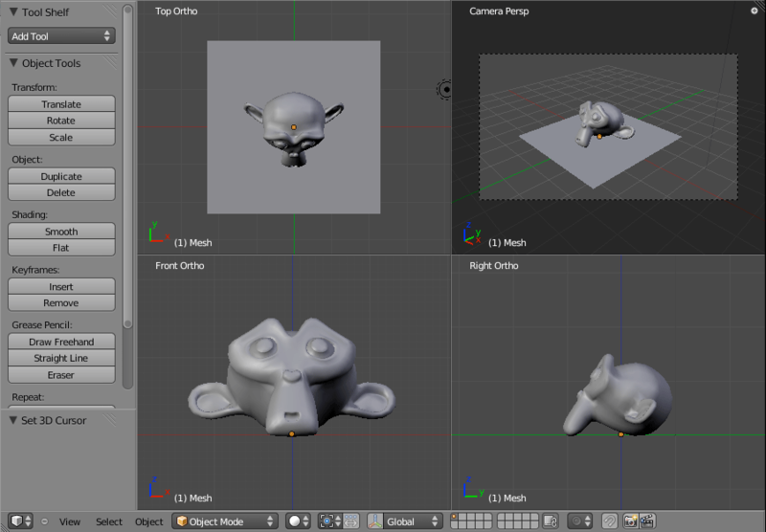Apply Smooth shading
The height and width of the screenshot is (532, 766).
click(x=61, y=232)
